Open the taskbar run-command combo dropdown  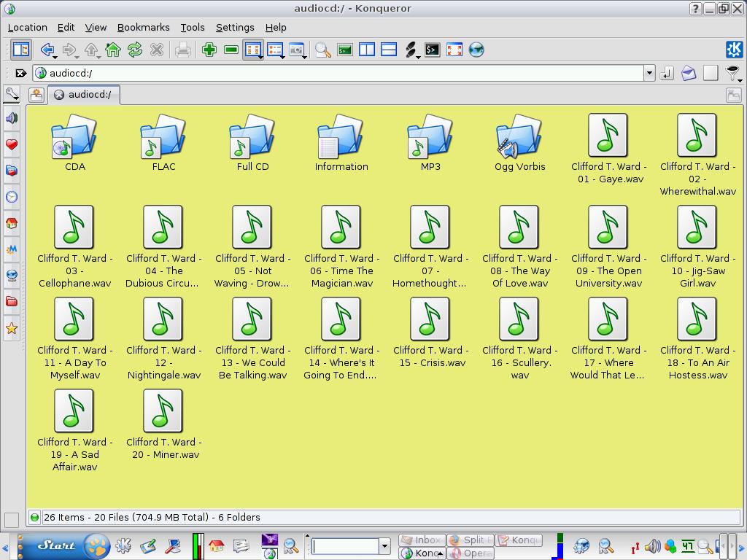[x=384, y=545]
